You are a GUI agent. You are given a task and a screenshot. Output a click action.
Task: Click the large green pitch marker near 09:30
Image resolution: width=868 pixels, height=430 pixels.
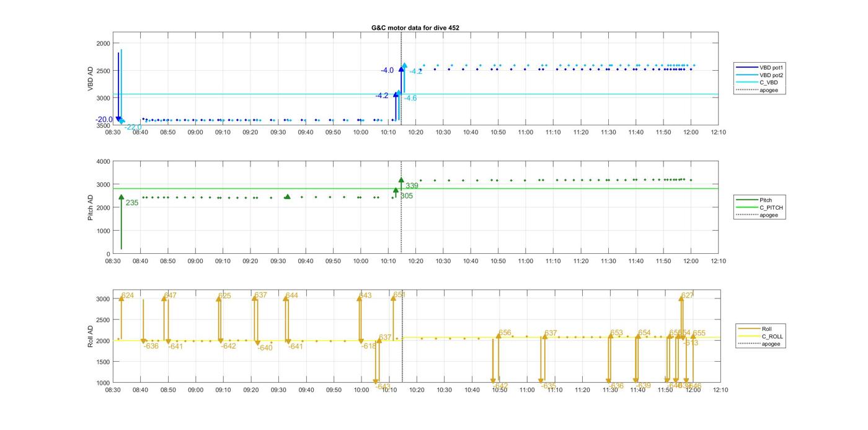[287, 197]
